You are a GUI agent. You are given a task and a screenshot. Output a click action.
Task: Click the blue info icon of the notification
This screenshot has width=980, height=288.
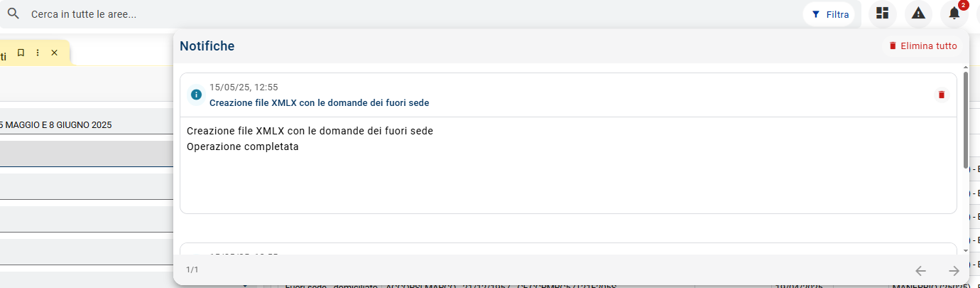196,95
